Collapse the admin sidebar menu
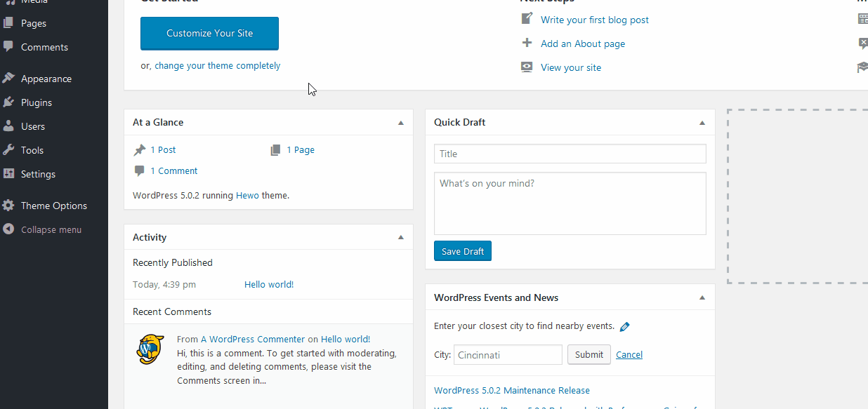Screen dimensions: 868x409 (x=51, y=229)
